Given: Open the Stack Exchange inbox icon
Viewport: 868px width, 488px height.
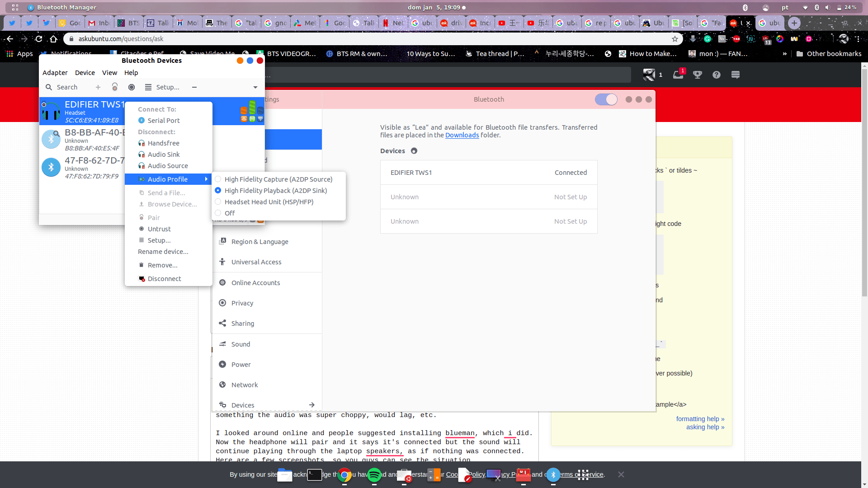Looking at the screenshot, I should click(678, 75).
